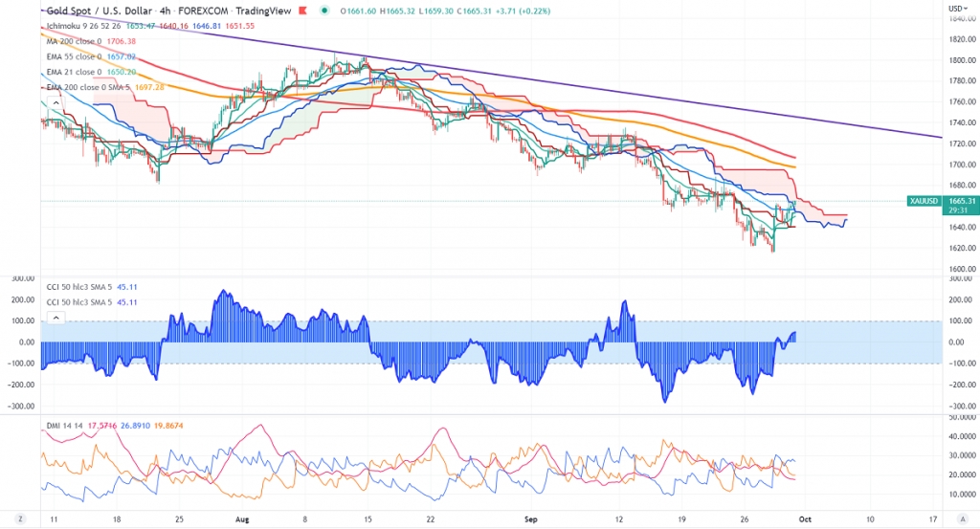Click the red flag icon beside TradingView title
The width and height of the screenshot is (980, 529).
tap(302, 11)
